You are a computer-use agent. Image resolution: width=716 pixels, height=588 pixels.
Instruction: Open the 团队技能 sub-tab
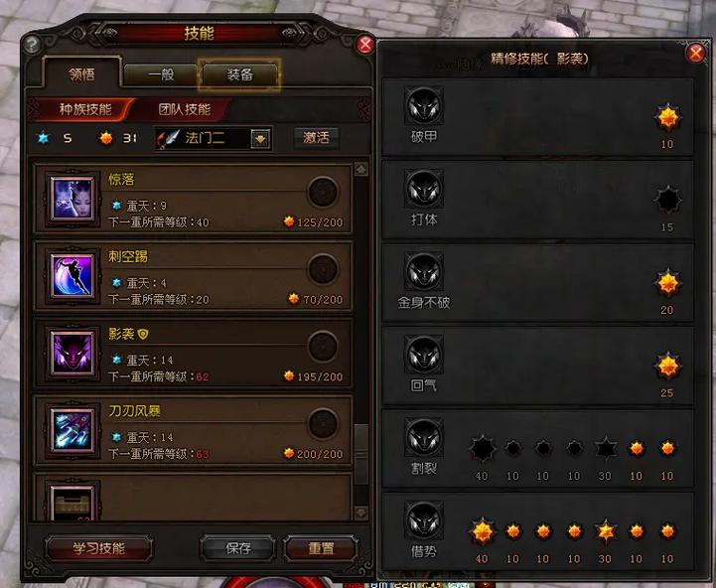point(184,109)
